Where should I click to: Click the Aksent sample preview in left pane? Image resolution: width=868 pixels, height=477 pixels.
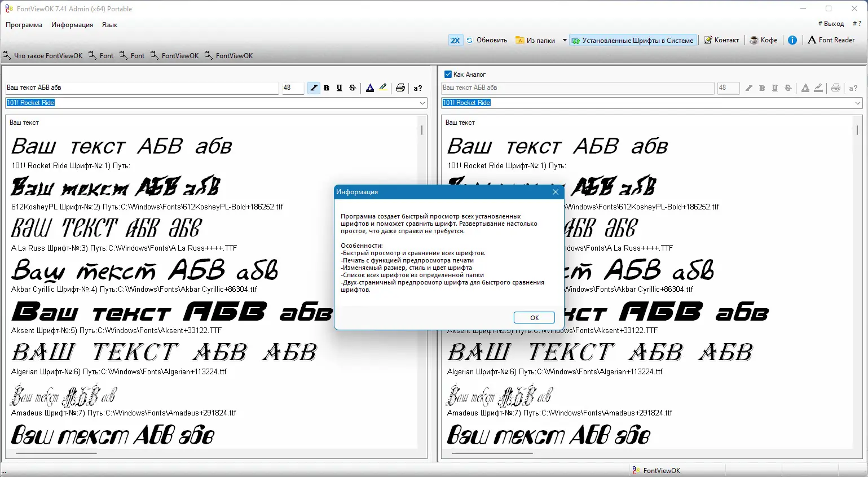172,312
